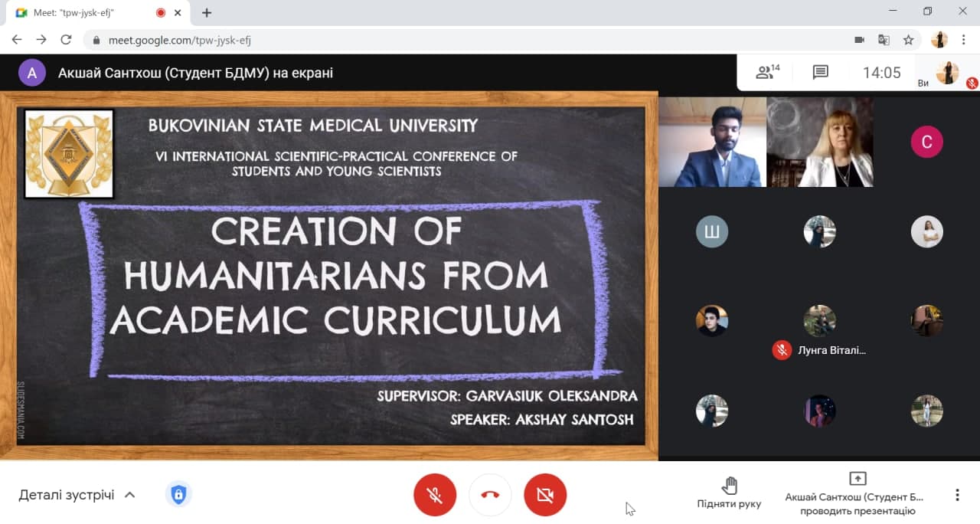Click the pink C participant avatar

[926, 142]
